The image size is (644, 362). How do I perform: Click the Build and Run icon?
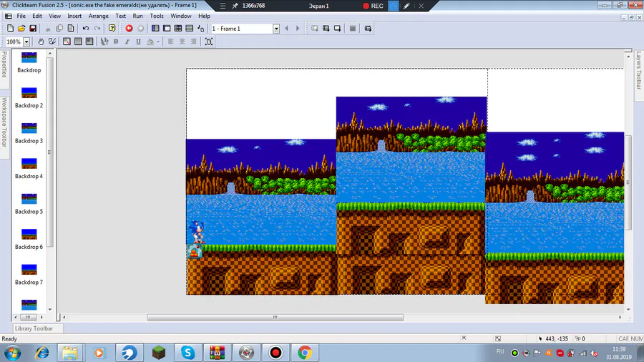click(x=368, y=29)
